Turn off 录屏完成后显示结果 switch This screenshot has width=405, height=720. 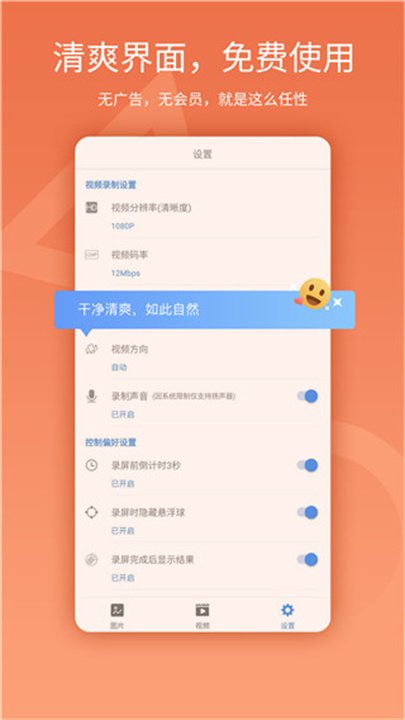tap(307, 559)
